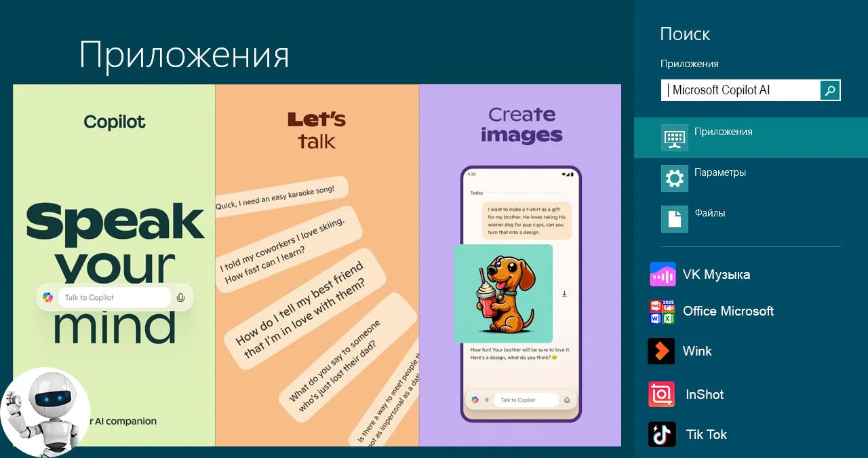Click the phone mockup's Copilot logo
This screenshot has width=868, height=458.
[x=475, y=400]
